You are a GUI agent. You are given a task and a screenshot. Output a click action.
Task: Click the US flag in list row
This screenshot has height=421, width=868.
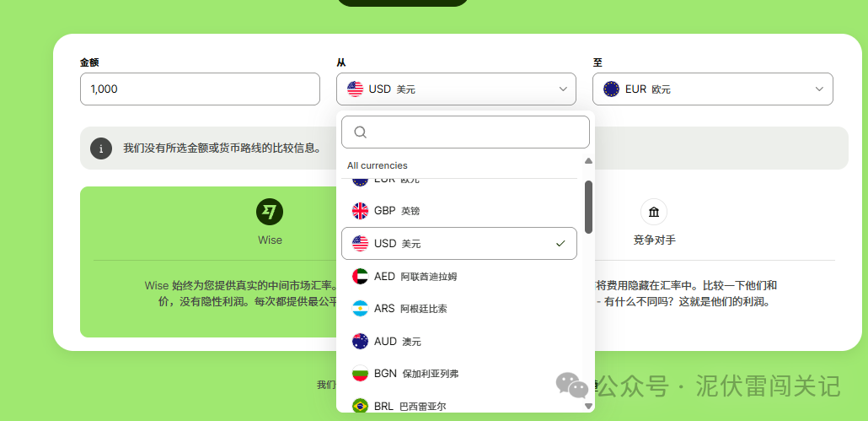360,243
